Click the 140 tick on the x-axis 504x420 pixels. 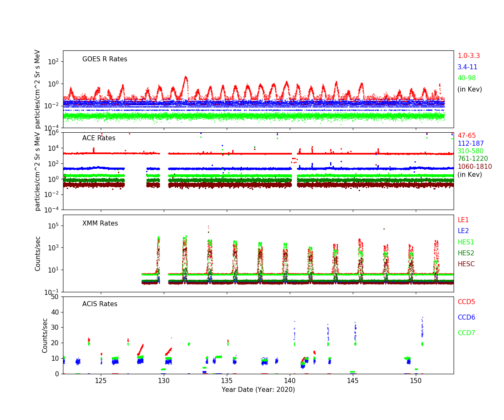pyautogui.click(x=290, y=381)
